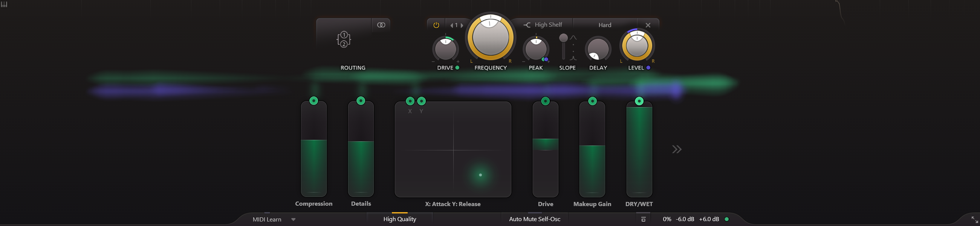Click the Y modulation handle on XY pad
This screenshot has height=226, width=980.
[x=421, y=101]
